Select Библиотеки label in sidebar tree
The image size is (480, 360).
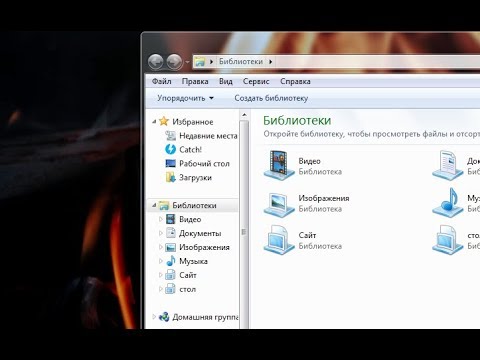tap(194, 206)
